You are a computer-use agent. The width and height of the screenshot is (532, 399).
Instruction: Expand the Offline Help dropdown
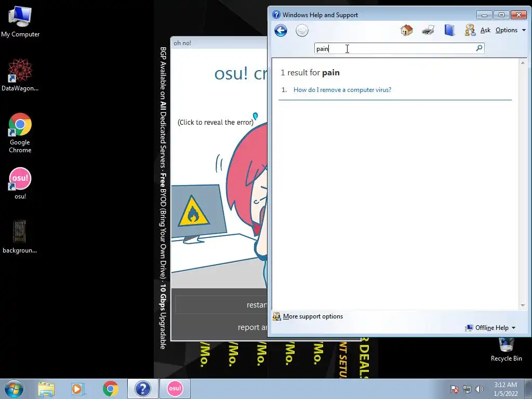[490, 328]
